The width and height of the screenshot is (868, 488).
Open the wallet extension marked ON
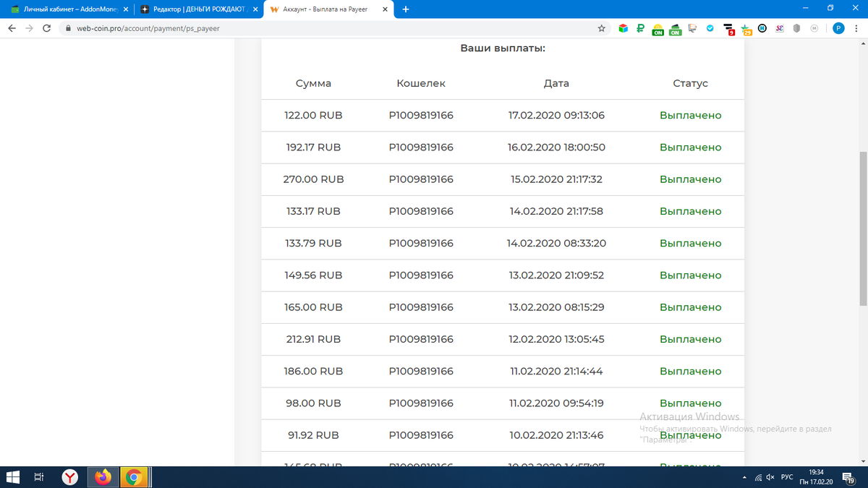(x=675, y=29)
